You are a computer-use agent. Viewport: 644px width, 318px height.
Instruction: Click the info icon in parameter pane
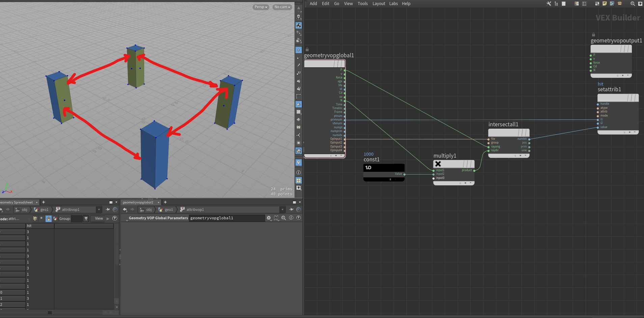[x=291, y=218]
